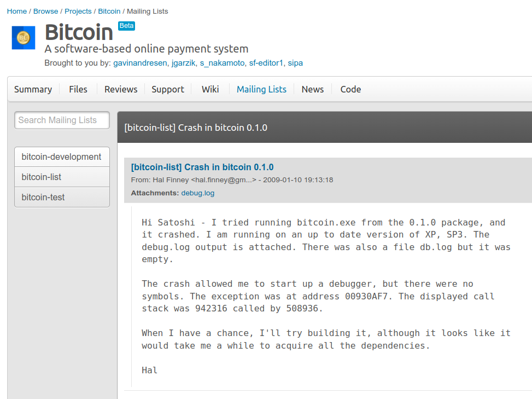Click the Bitcoin breadcrumb link

coord(109,11)
